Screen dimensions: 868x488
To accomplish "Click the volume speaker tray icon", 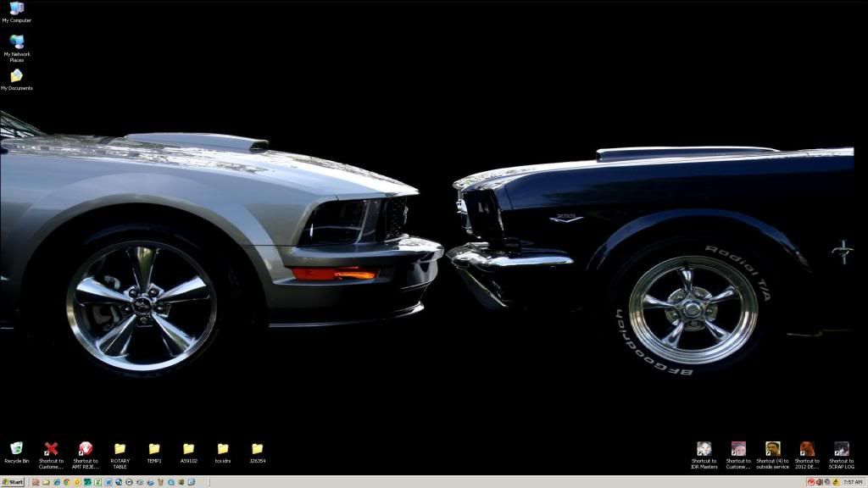I will [820, 482].
